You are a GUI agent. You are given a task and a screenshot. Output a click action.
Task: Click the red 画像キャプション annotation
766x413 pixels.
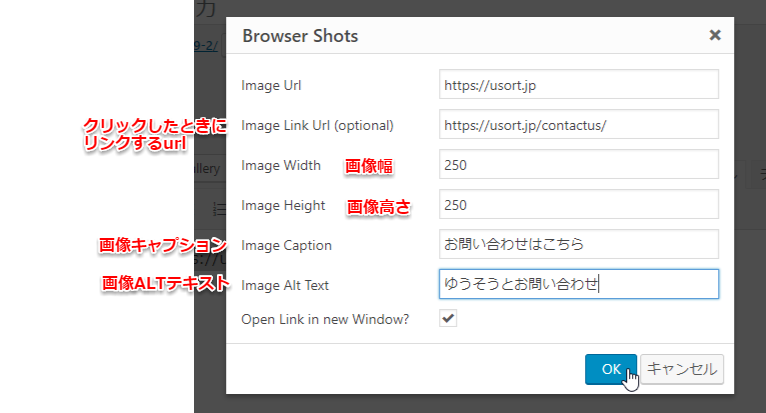coord(163,245)
